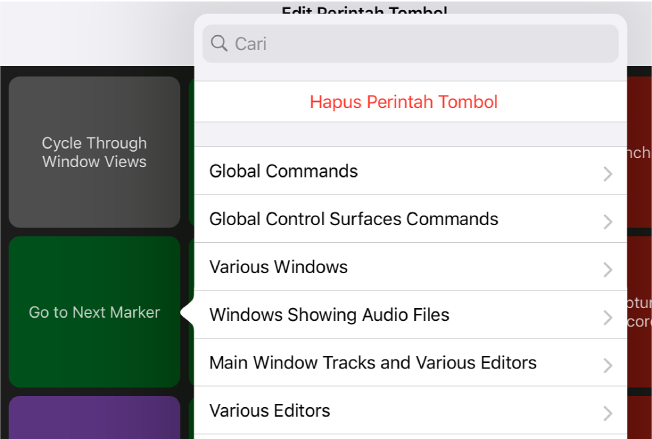The width and height of the screenshot is (652, 439).
Task: Click the arrow next to Various Windows
Action: click(x=607, y=270)
